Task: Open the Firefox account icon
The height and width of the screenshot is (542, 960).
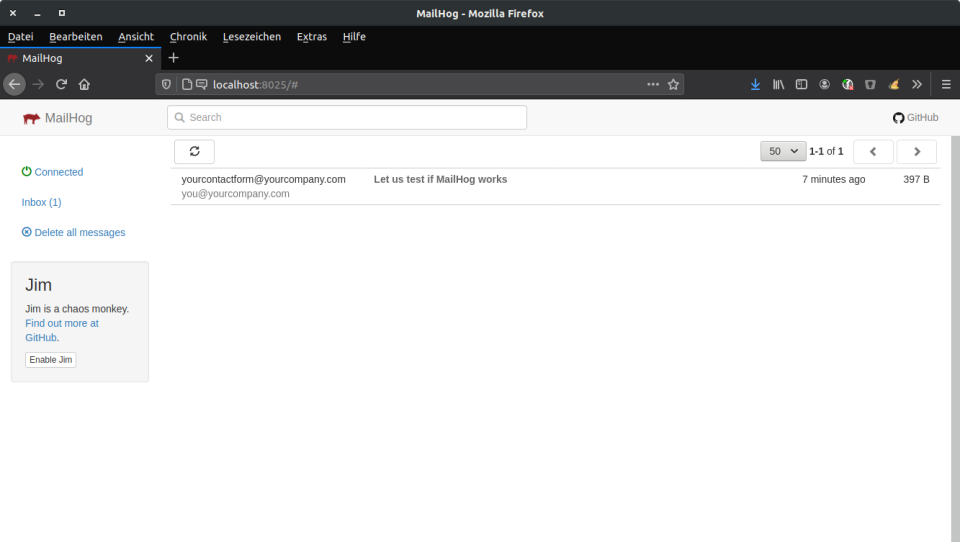Action: coord(824,85)
